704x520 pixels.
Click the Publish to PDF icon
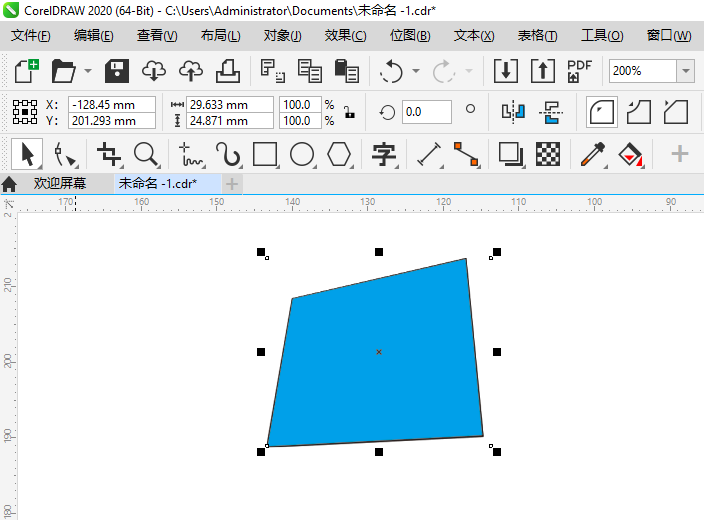(579, 71)
